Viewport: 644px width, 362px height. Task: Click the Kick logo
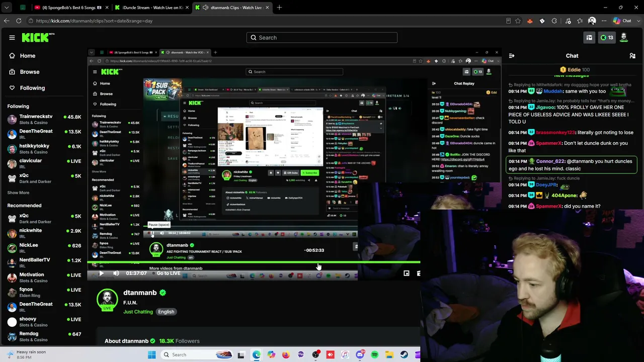tap(38, 37)
